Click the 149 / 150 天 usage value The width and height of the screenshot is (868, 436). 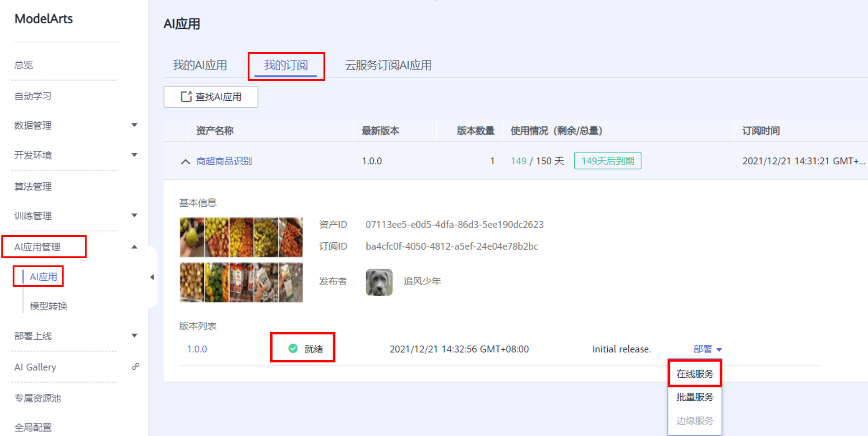click(x=537, y=161)
